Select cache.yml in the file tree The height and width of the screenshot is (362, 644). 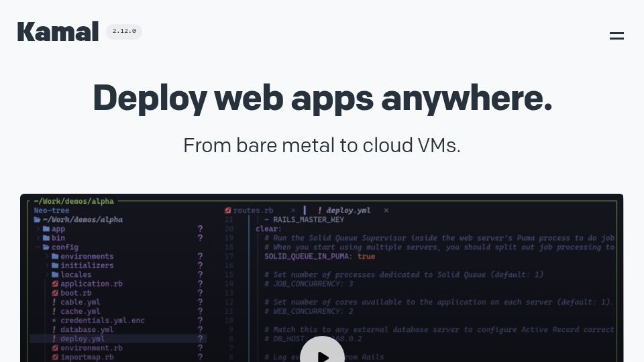(80, 311)
